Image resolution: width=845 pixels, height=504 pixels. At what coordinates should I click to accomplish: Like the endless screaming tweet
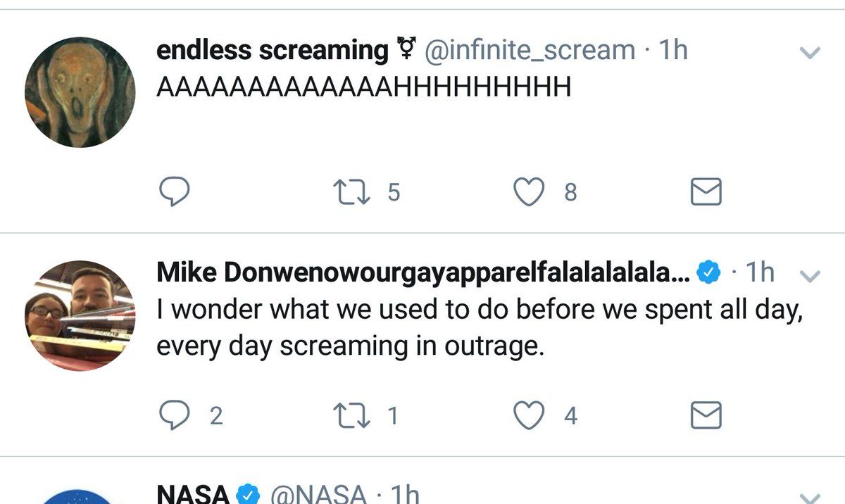click(x=530, y=191)
